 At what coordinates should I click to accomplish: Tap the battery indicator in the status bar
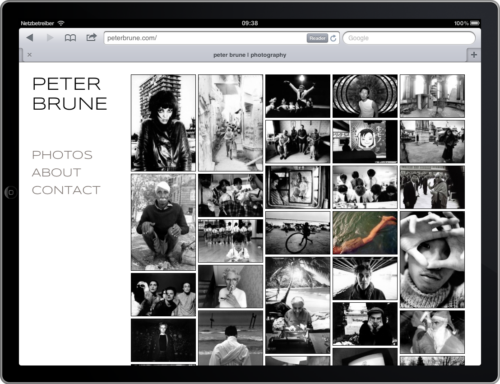pos(475,23)
